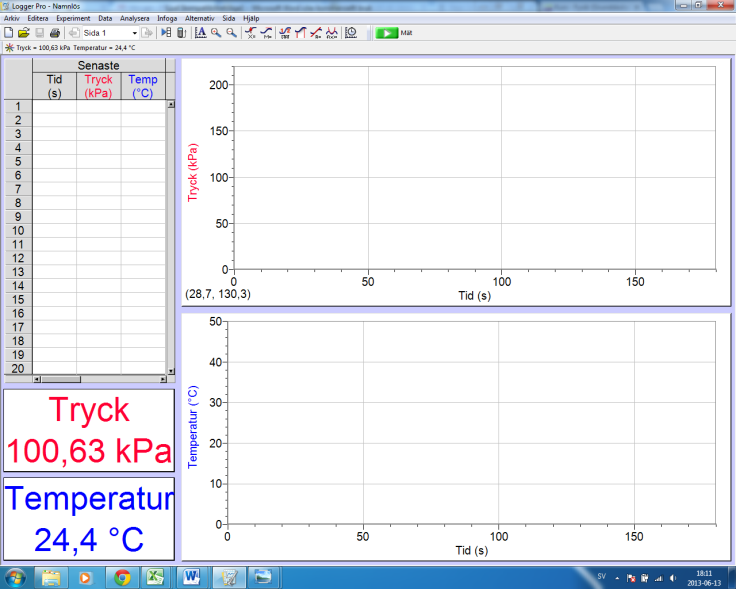Click the Tryck (kPa) y-axis label
Image resolution: width=736 pixels, height=589 pixels.
pos(192,172)
